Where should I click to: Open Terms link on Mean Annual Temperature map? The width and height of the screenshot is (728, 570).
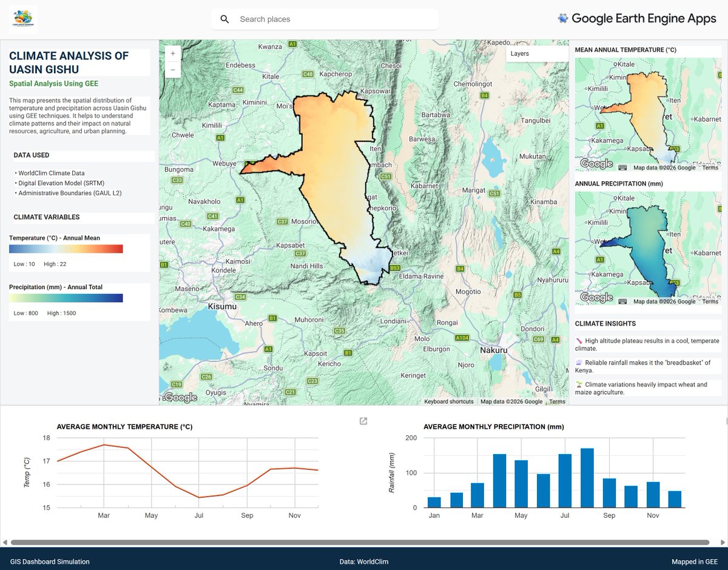click(710, 167)
